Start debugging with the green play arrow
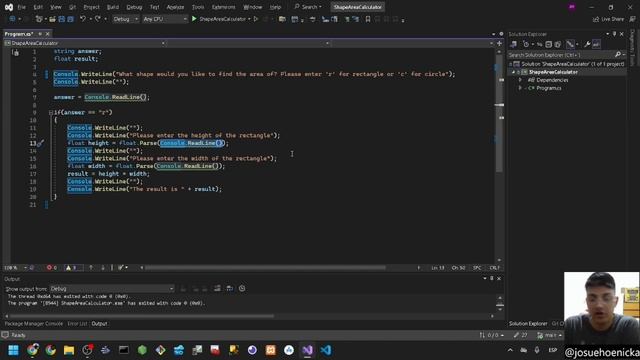Viewport: 640px width, 360px height. pyautogui.click(x=194, y=19)
